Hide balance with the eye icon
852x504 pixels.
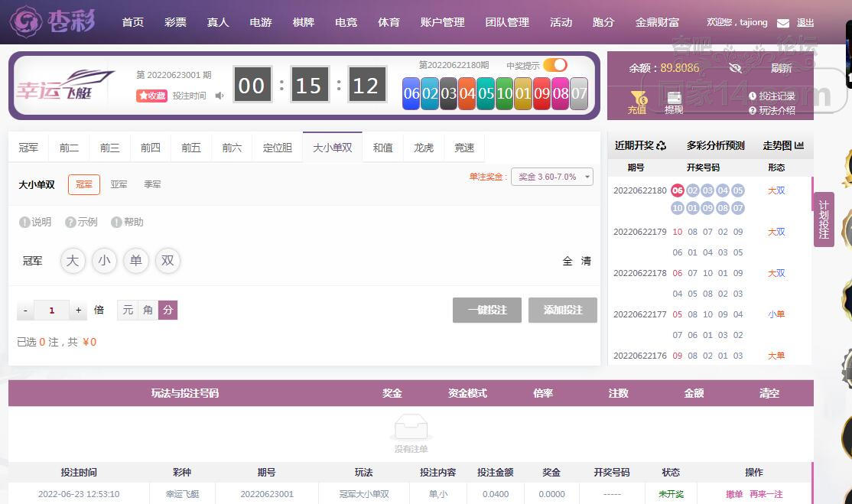[x=735, y=68]
